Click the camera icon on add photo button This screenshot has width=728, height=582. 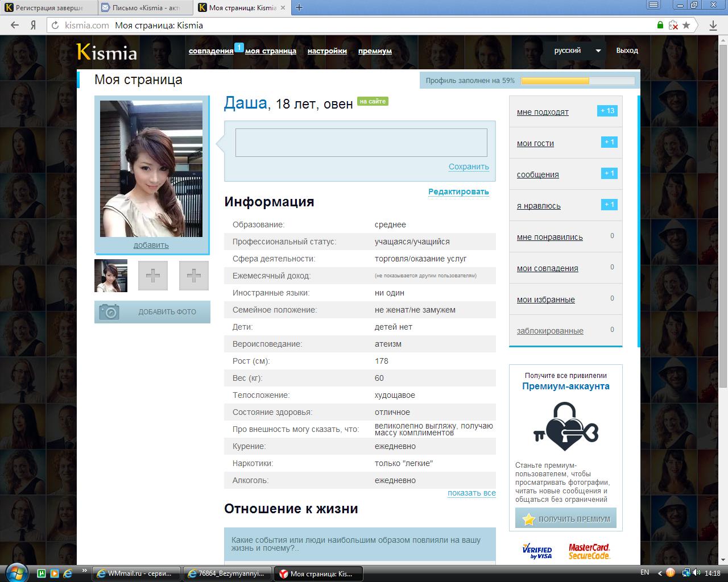(x=109, y=311)
